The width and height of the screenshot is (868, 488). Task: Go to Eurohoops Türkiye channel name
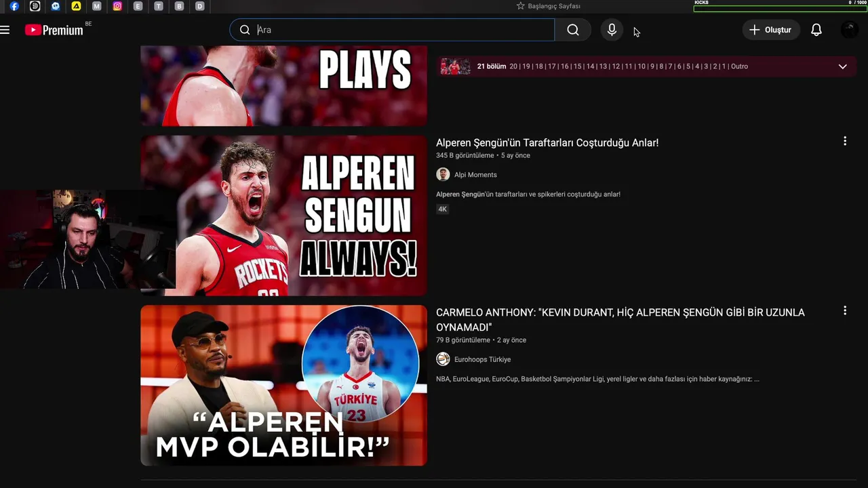click(x=482, y=359)
